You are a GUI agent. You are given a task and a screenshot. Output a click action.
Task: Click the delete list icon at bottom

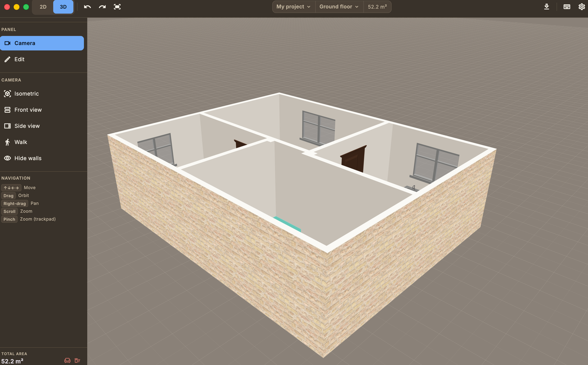pos(77,361)
